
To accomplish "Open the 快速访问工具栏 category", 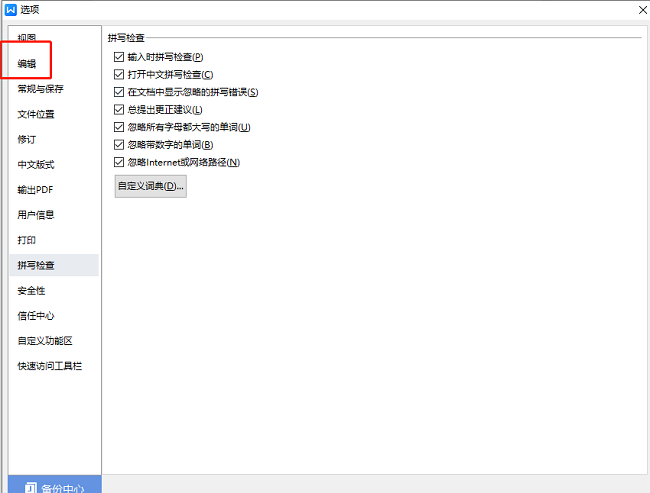I will (x=49, y=366).
